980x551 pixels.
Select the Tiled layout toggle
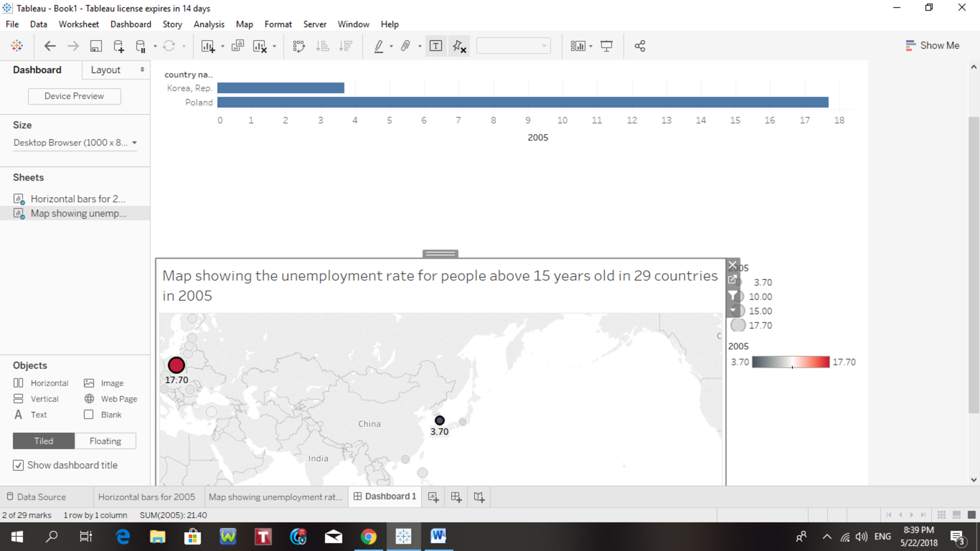click(44, 441)
